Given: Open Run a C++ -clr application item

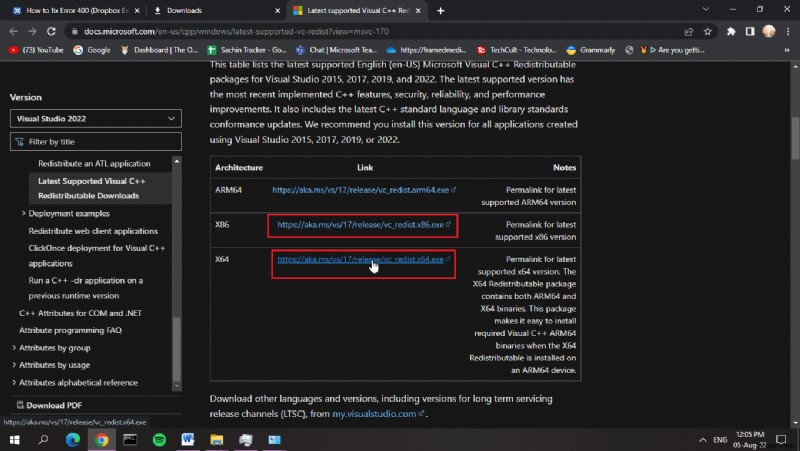Looking at the screenshot, I should coord(86,288).
